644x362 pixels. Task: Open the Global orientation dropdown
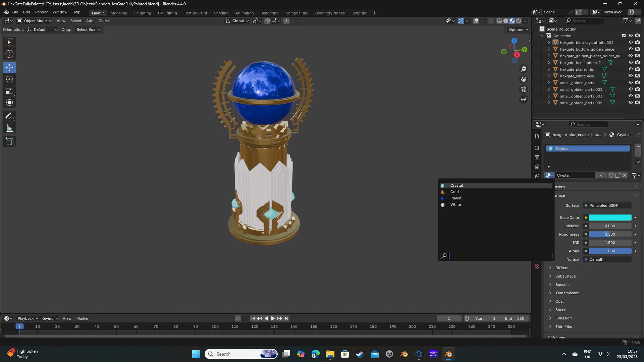coord(237,21)
